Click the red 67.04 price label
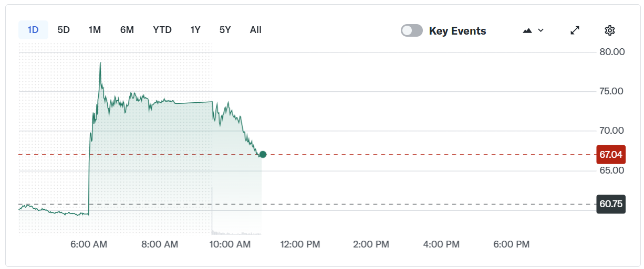644x269 pixels. click(610, 155)
